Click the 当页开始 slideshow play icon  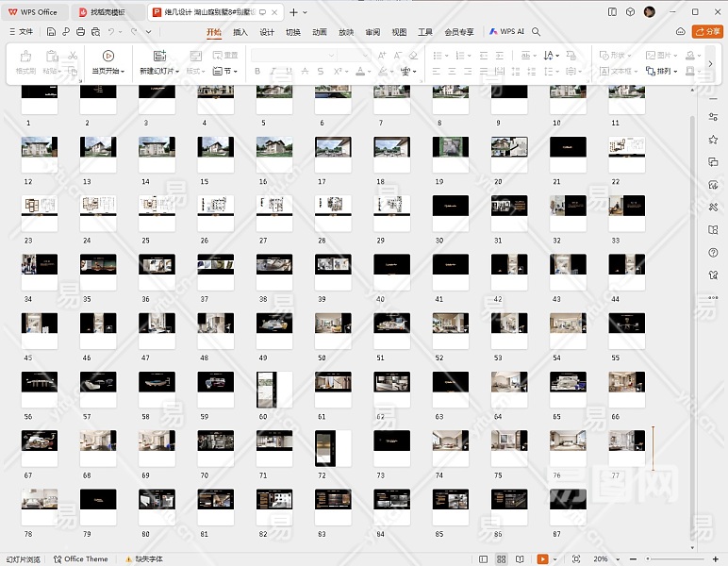point(108,56)
